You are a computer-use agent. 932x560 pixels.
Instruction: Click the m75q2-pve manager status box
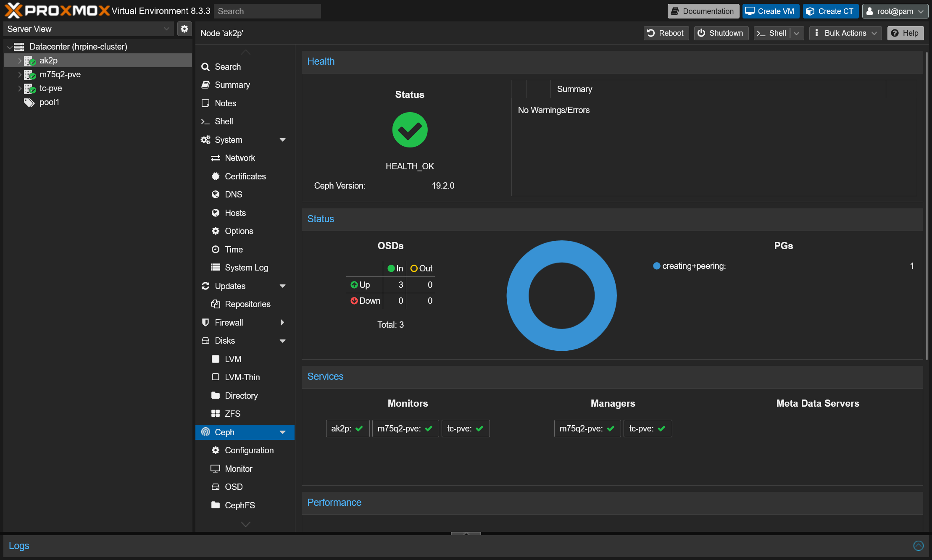587,429
